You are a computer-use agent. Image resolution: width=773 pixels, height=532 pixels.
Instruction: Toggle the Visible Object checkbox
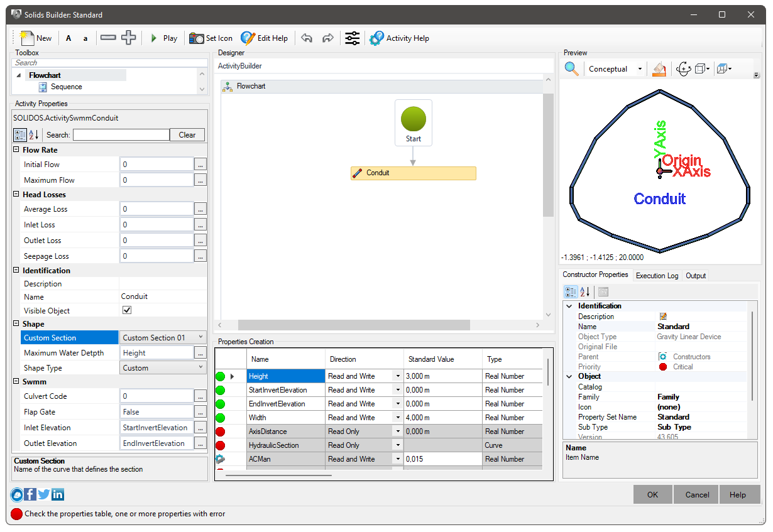click(x=127, y=310)
